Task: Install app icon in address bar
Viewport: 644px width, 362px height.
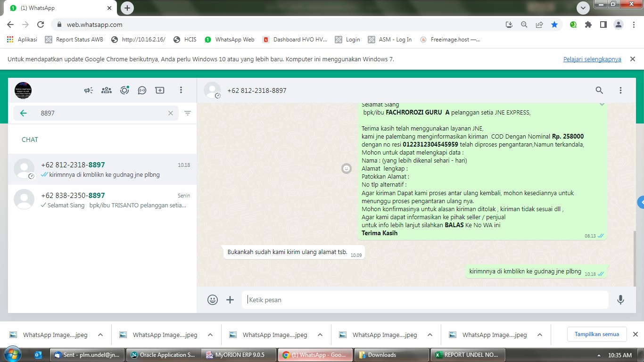Action: [509, 25]
